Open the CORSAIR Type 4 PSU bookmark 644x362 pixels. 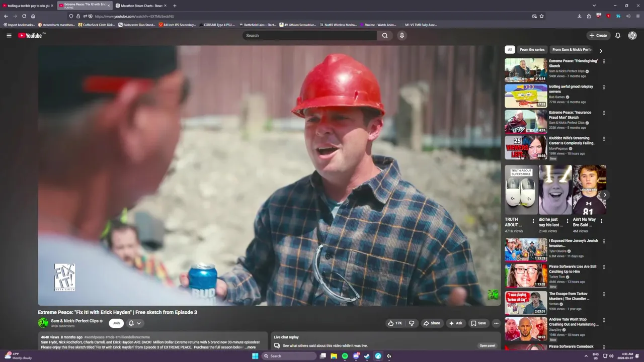click(x=216, y=25)
